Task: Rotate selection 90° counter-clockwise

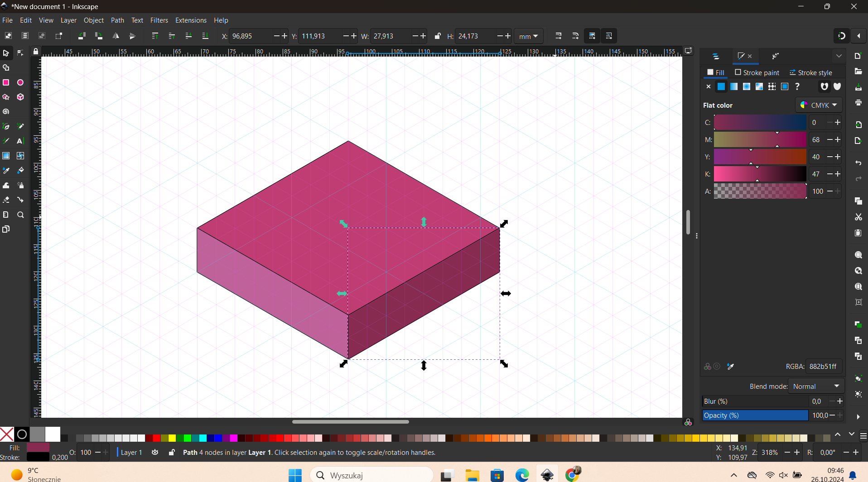Action: click(x=82, y=36)
